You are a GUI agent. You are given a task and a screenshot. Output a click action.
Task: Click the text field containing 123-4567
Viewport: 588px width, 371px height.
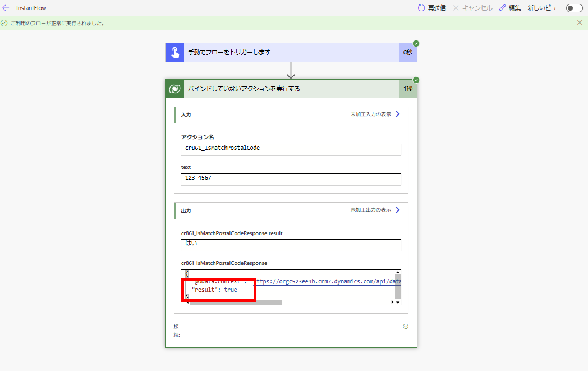coord(290,179)
